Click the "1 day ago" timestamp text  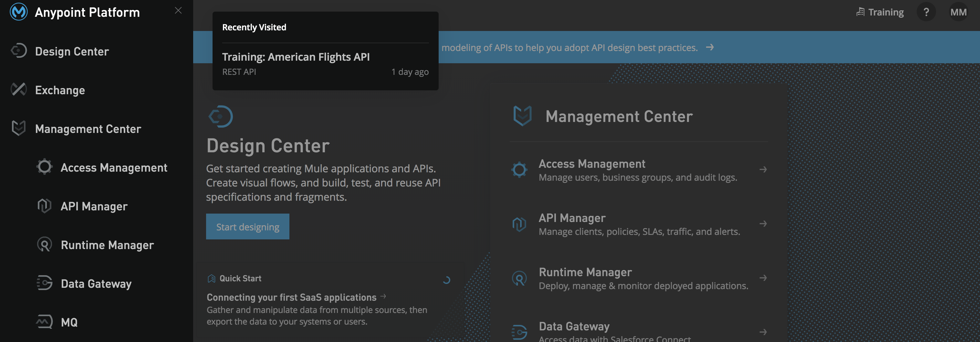pyautogui.click(x=410, y=72)
